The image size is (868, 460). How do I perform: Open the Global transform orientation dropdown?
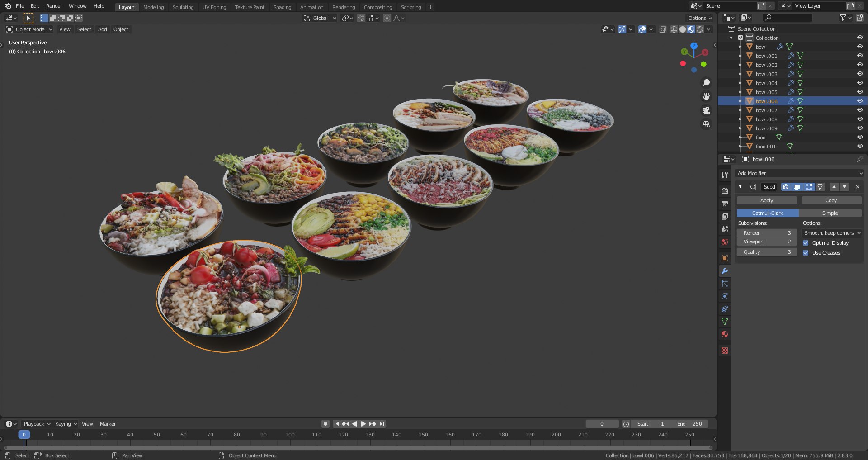pyautogui.click(x=320, y=18)
